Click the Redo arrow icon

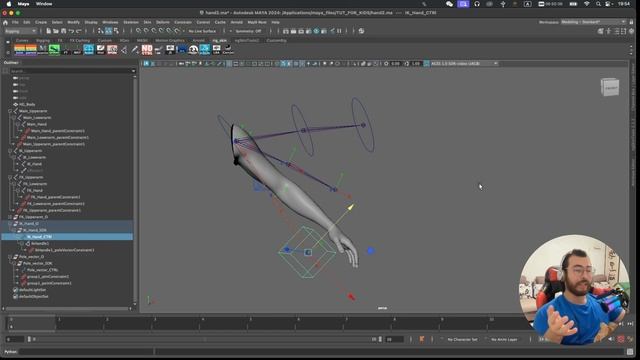(79, 31)
